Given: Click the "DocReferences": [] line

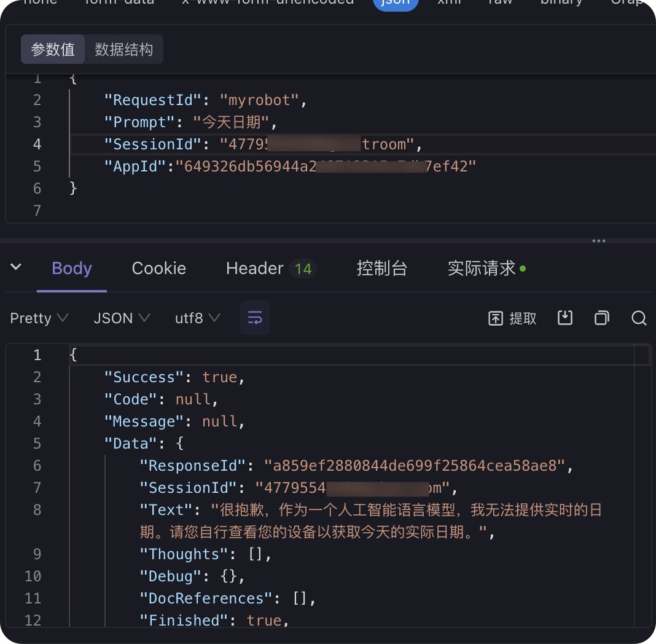Looking at the screenshot, I should 228,599.
